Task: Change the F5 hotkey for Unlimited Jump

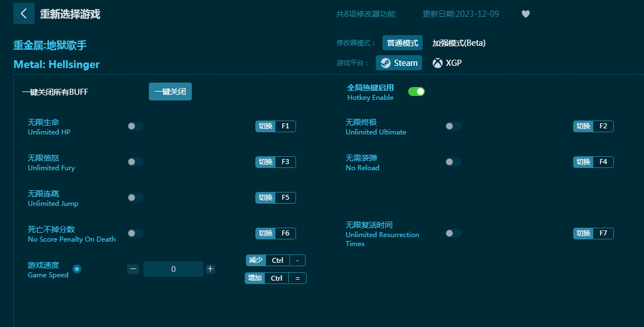Action: click(x=275, y=198)
